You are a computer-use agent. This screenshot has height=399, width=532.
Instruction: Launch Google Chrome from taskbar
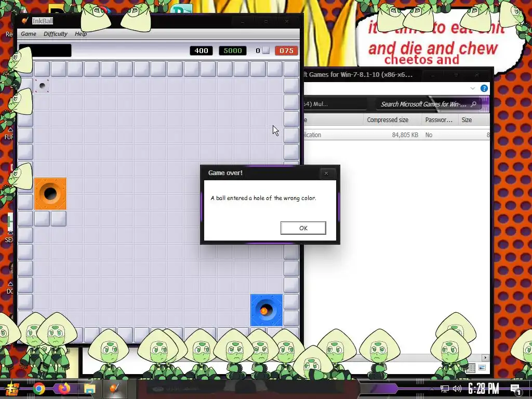(x=38, y=389)
